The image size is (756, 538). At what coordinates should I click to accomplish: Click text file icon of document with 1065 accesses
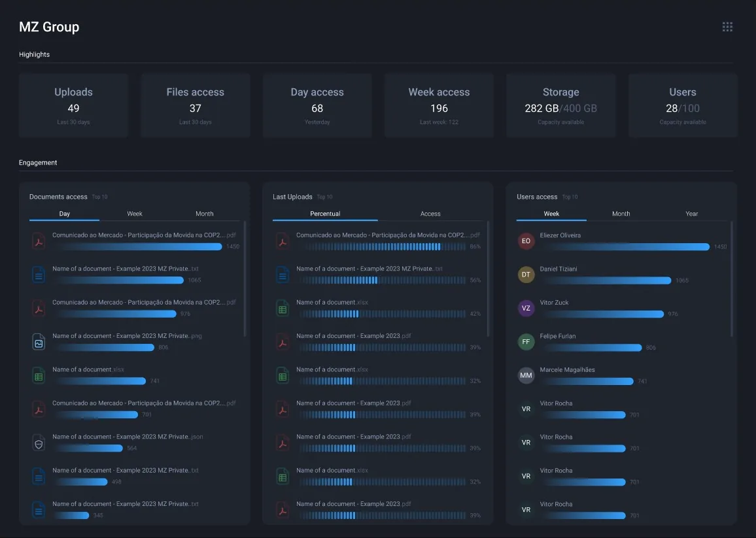(39, 275)
